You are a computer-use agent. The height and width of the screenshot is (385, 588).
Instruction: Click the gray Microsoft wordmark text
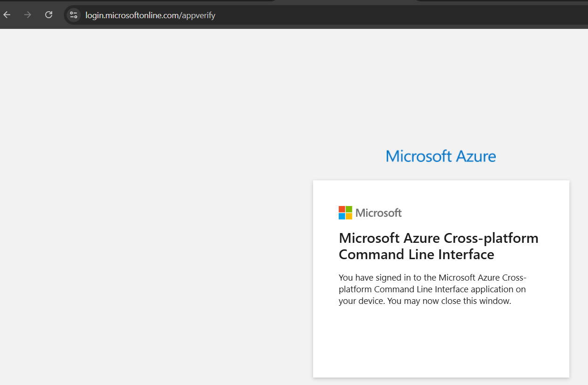pyautogui.click(x=378, y=213)
